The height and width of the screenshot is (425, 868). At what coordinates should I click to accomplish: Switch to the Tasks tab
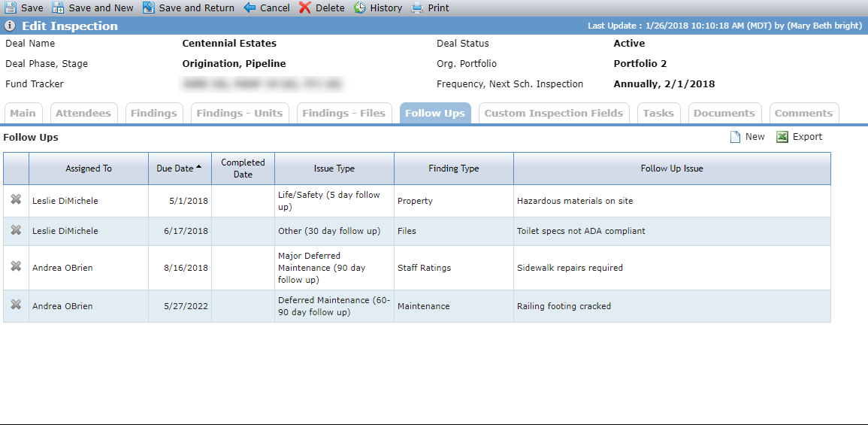point(659,113)
